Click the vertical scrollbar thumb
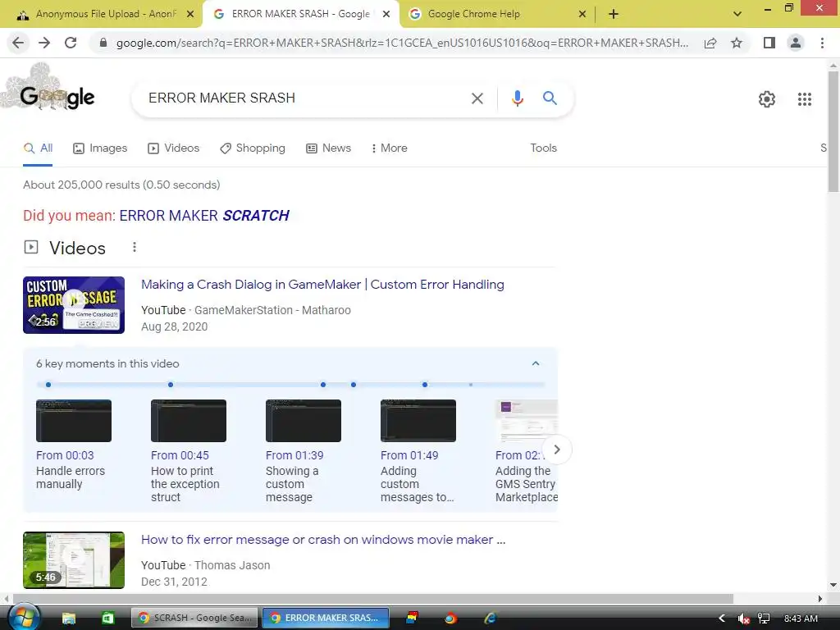The image size is (840, 630). [833, 131]
